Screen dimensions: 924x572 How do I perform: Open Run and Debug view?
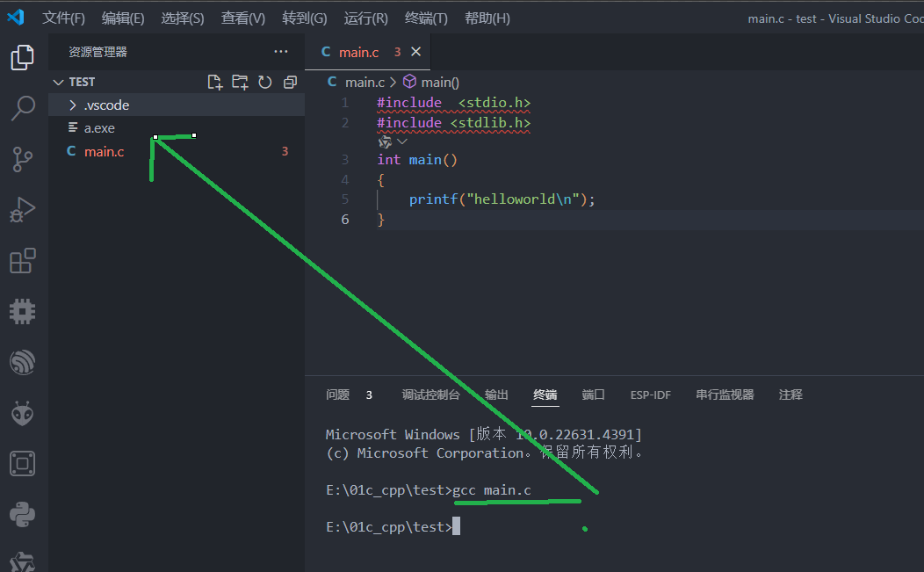coord(22,210)
